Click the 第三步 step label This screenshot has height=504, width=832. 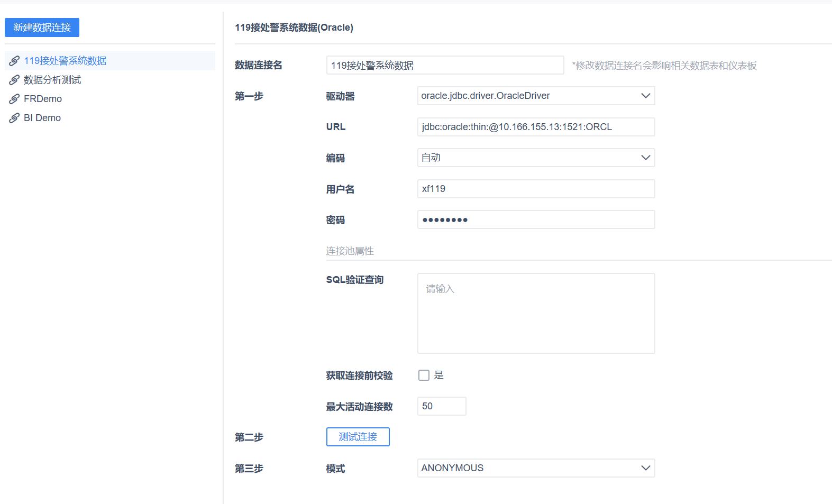(x=249, y=469)
